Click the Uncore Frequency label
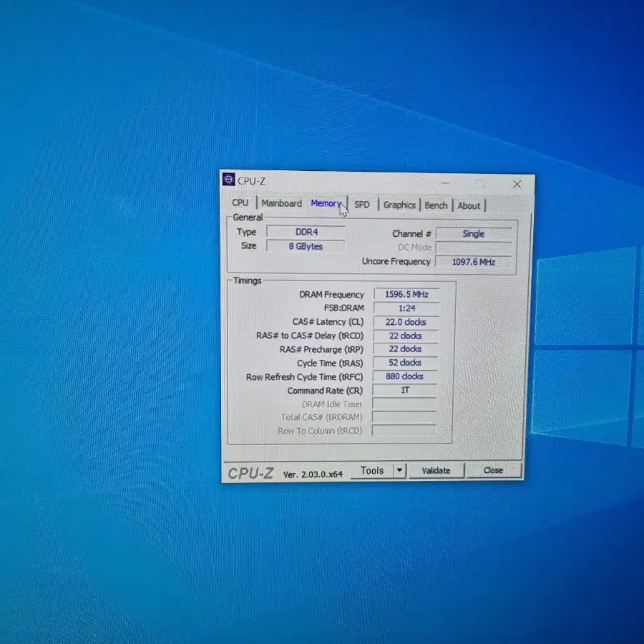This screenshot has width=644, height=644. [x=396, y=262]
